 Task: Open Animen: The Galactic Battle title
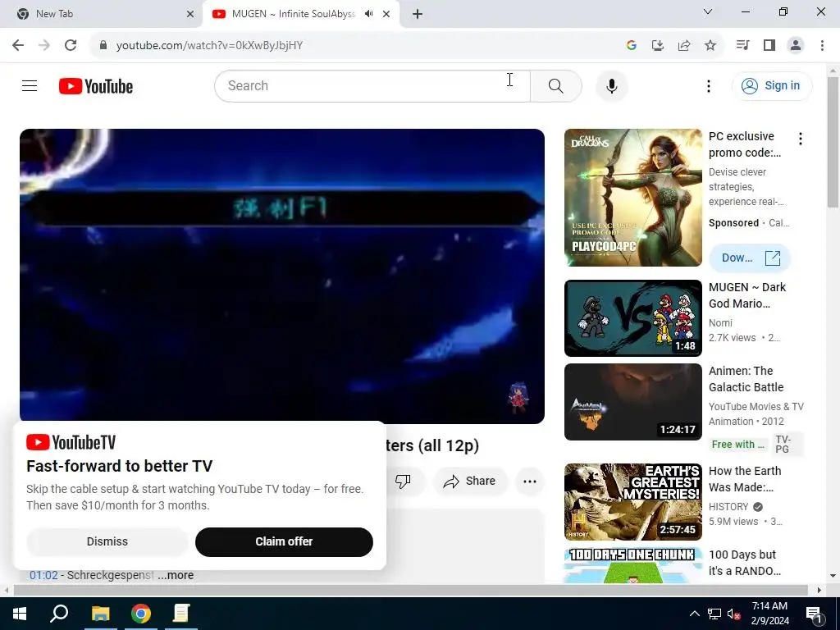tap(746, 379)
